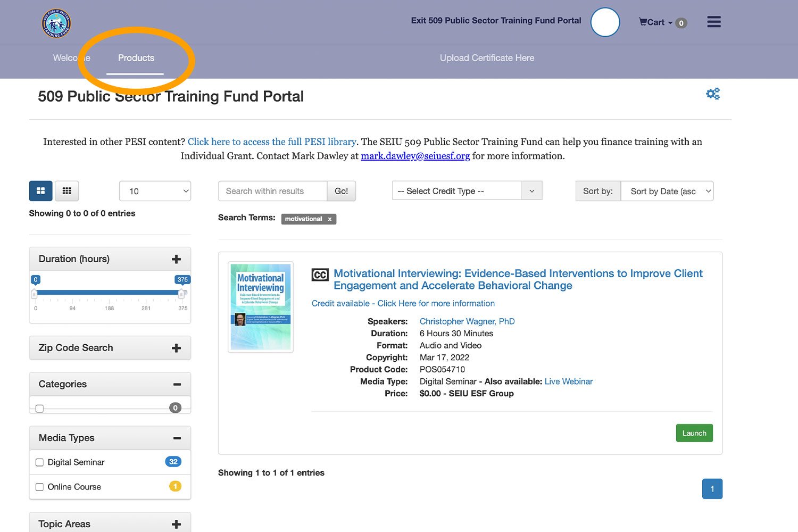798x532 pixels.
Task: Open the Sort by Date dropdown
Action: 667,192
